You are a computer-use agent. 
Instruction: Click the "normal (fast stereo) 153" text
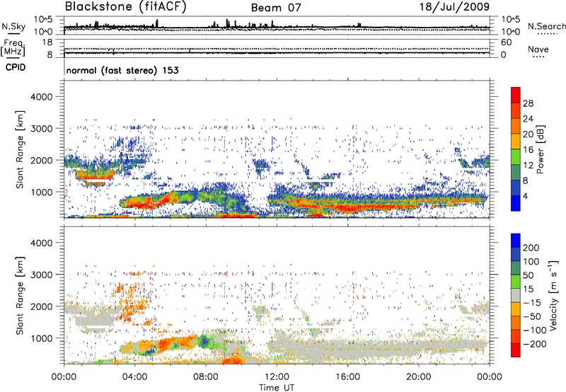coord(122,70)
